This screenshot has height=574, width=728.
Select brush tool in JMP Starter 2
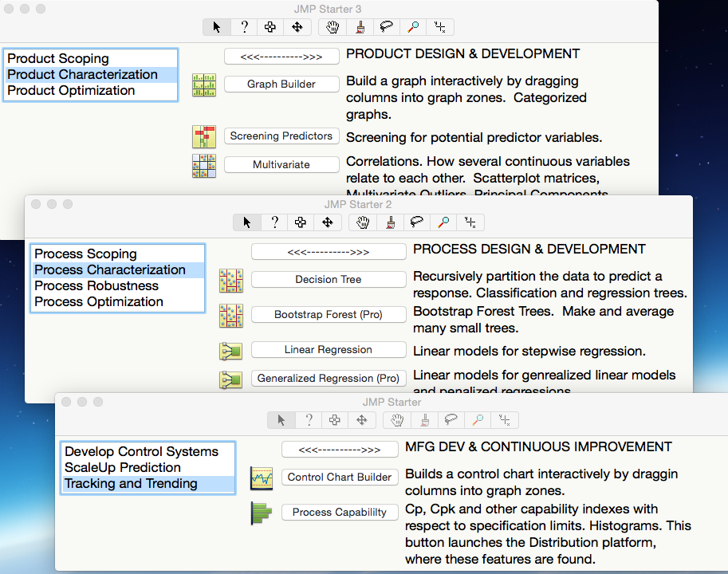[x=391, y=222]
